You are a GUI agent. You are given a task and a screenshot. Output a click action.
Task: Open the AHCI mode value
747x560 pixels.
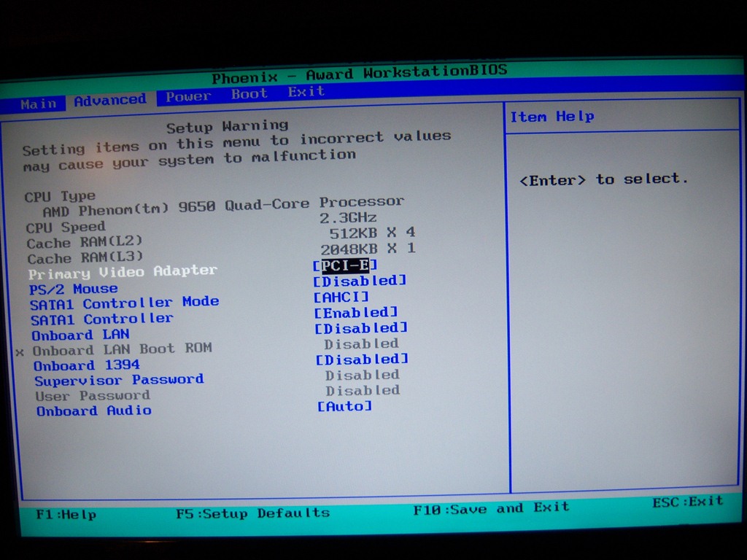point(341,297)
